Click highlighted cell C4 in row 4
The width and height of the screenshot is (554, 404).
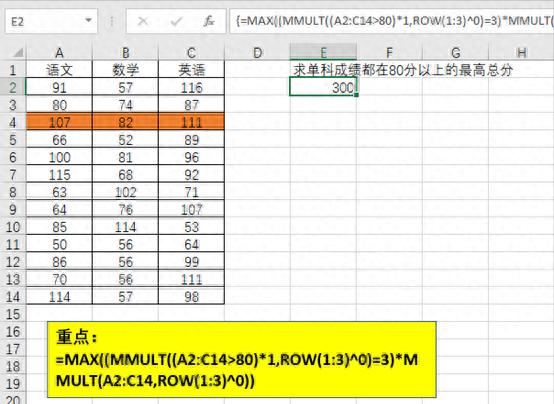[191, 122]
